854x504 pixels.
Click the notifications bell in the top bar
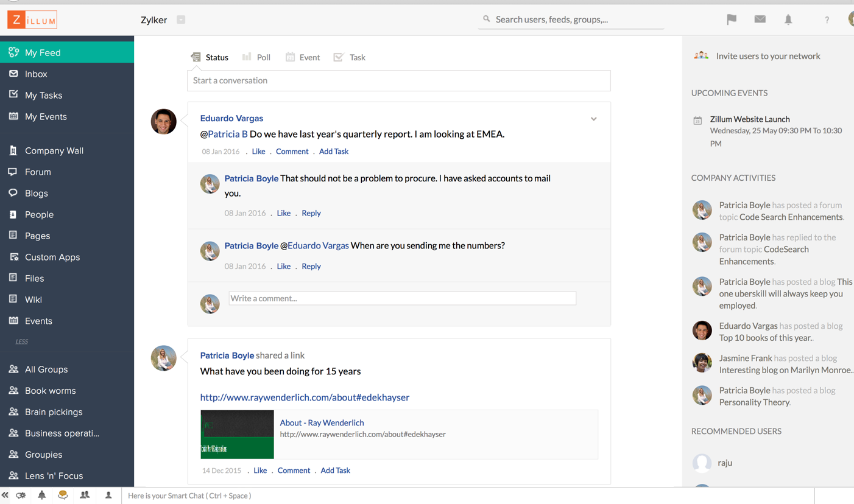tap(788, 19)
